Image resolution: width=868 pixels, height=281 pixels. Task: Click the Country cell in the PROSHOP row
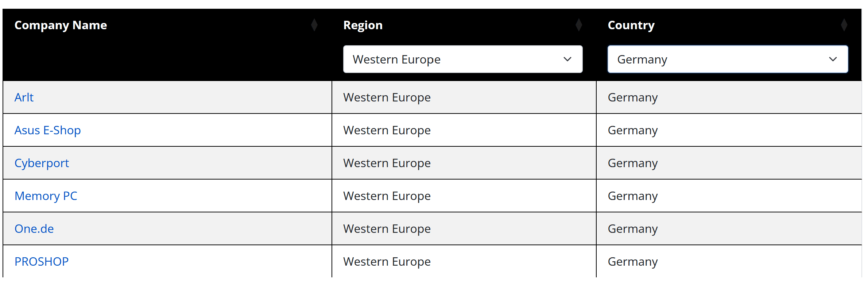633,262
